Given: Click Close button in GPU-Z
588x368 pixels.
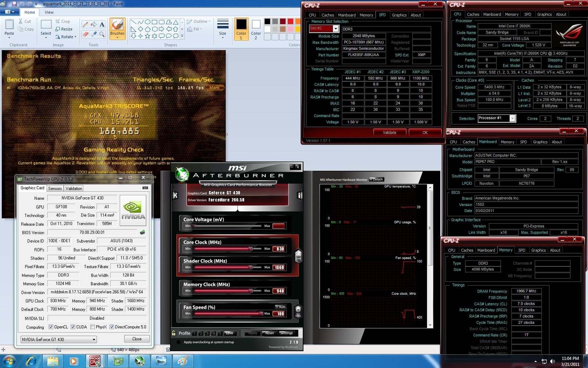Looking at the screenshot, I should (137, 339).
